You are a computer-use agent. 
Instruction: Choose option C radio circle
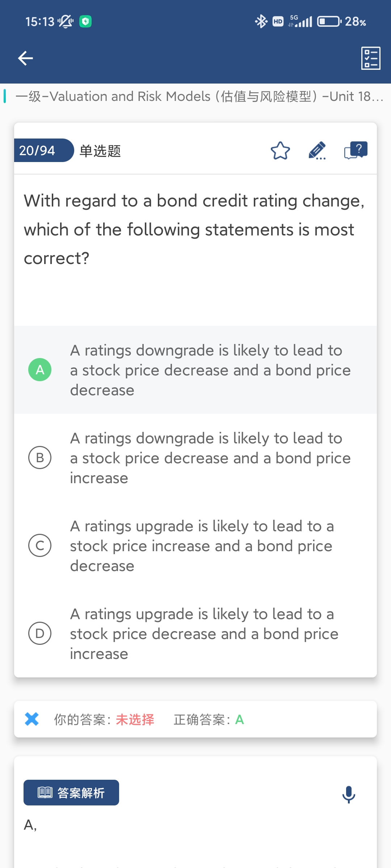(40, 545)
